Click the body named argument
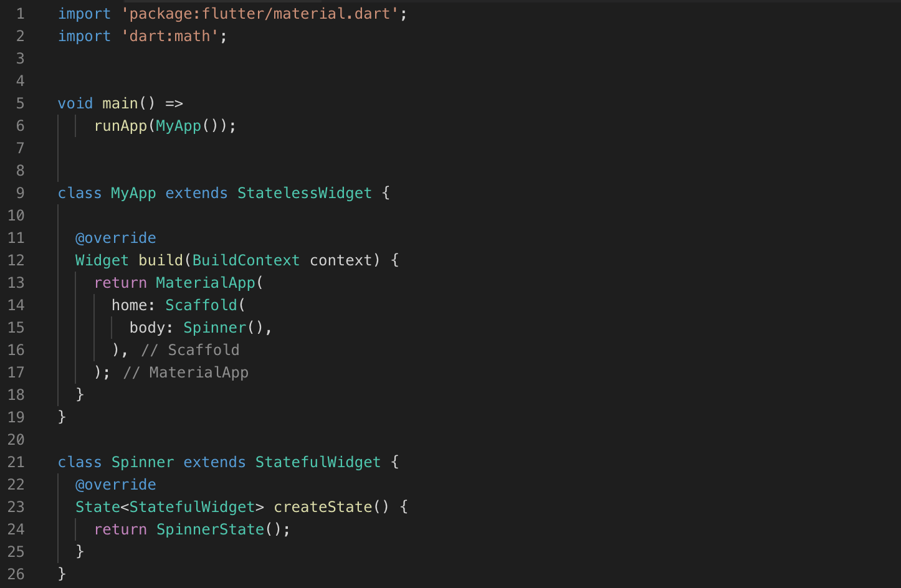This screenshot has height=588, width=901. coord(147,328)
